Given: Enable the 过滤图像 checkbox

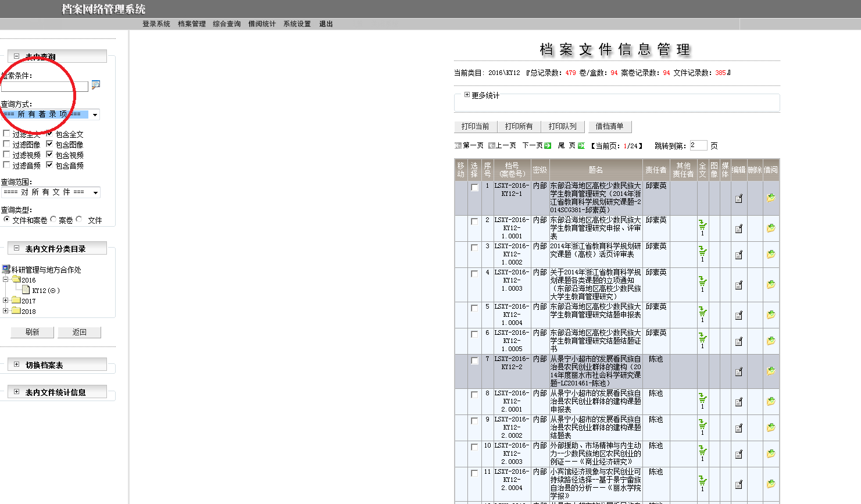Looking at the screenshot, I should (x=7, y=144).
